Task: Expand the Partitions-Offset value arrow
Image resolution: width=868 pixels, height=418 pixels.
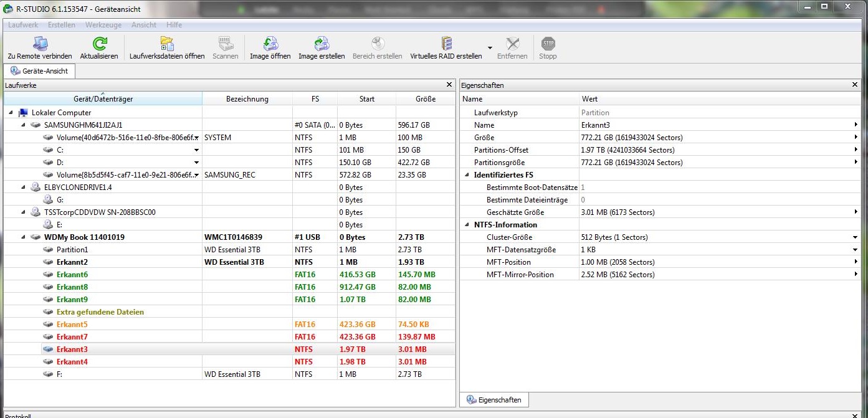Action: coord(855,150)
